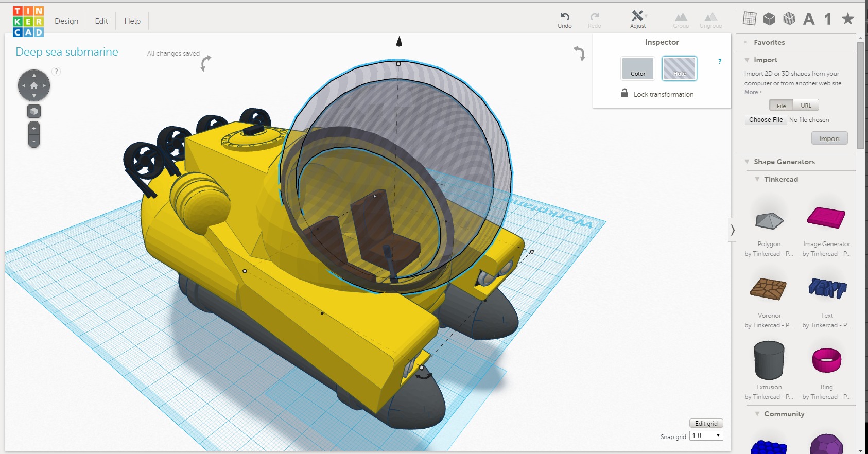Open the Design menu
Screen dimensions: 868x454
66,21
